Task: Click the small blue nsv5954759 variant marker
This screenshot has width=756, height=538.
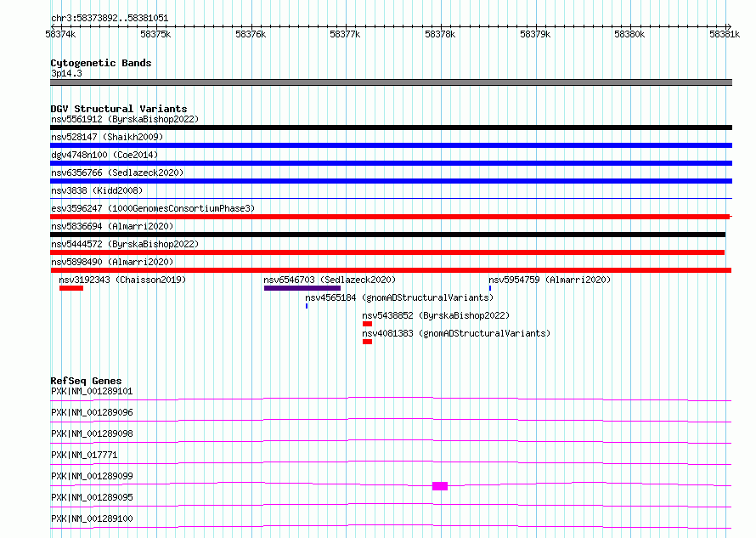Action: point(490,288)
